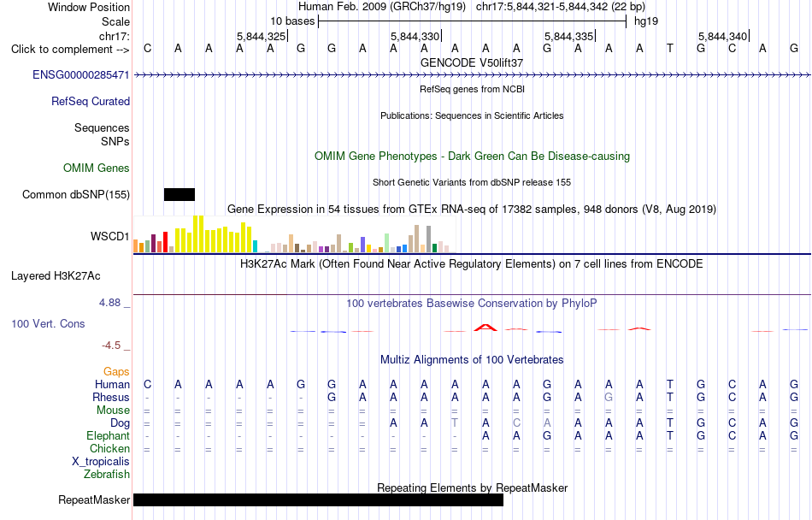Click the GENCODE V50lift37 track title
The image size is (812, 520).
tap(472, 62)
